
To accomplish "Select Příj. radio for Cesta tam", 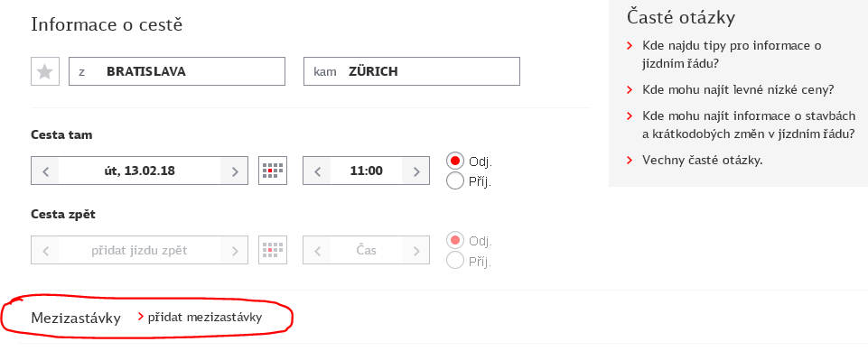I will [455, 180].
